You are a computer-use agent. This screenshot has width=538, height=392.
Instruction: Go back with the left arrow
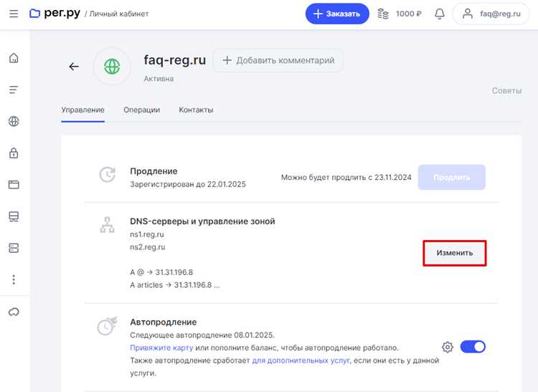[x=74, y=67]
